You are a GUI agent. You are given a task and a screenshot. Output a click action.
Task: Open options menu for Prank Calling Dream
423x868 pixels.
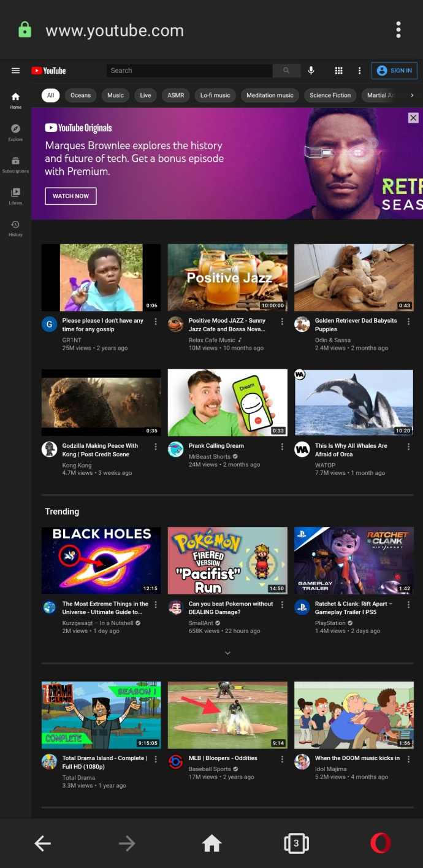[x=282, y=447]
